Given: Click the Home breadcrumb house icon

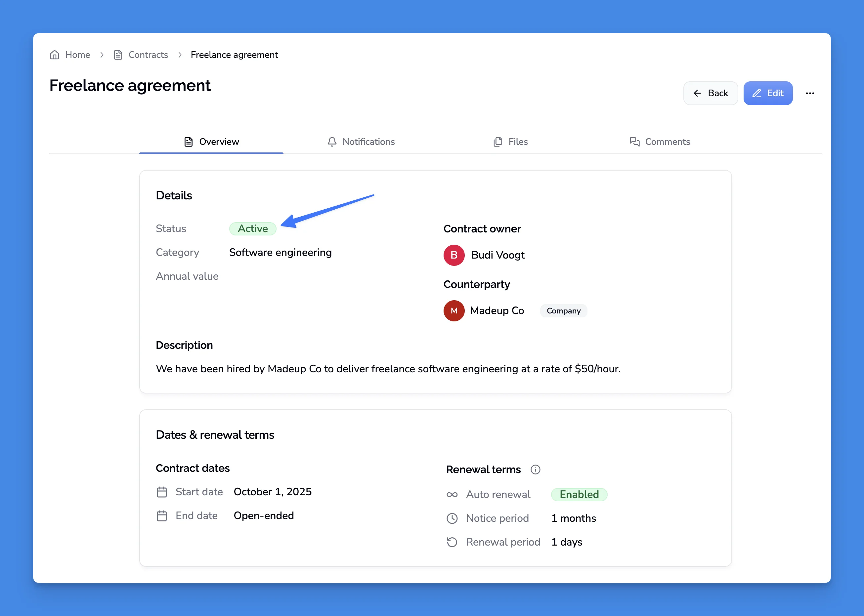Looking at the screenshot, I should tap(55, 55).
